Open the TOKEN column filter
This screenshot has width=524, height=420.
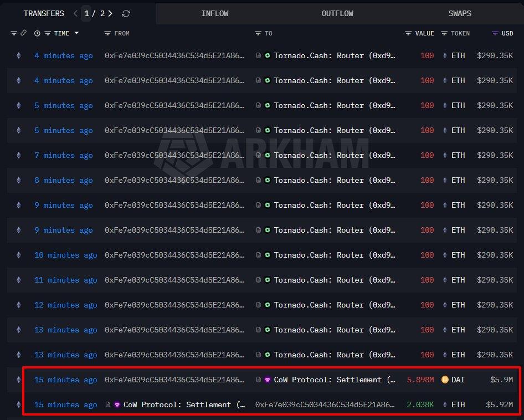click(444, 33)
